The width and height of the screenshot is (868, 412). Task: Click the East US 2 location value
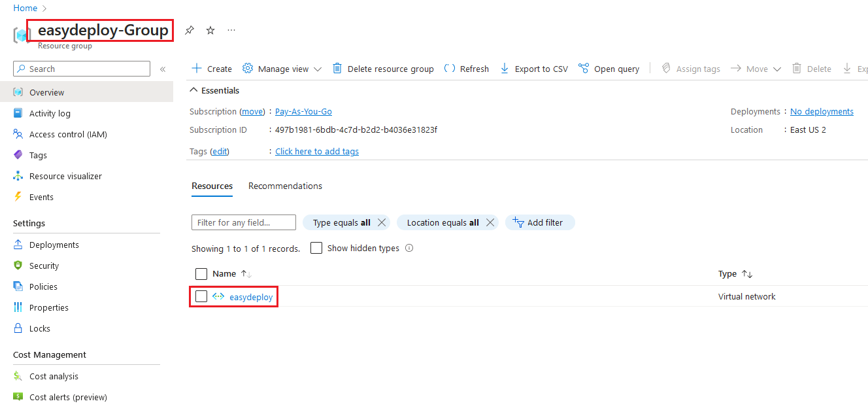click(x=808, y=129)
